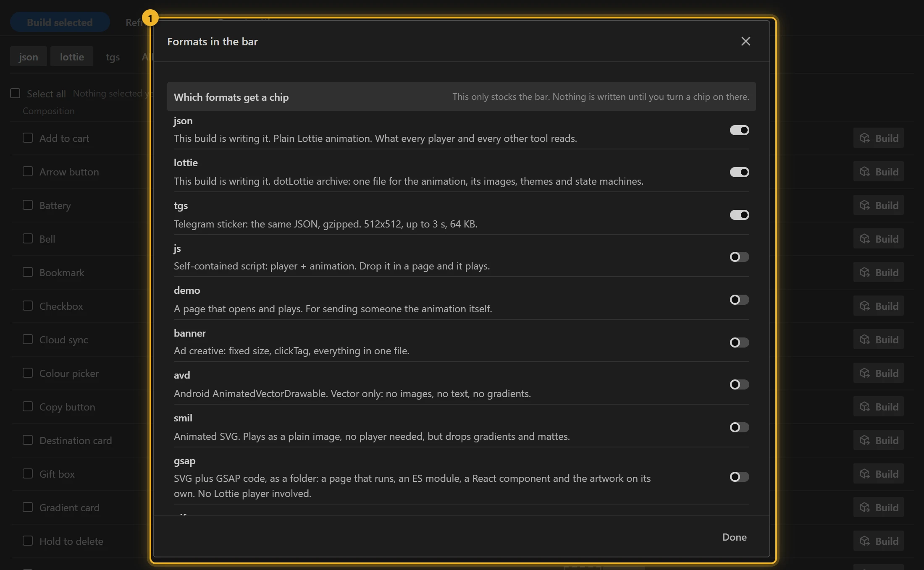Tick the Bookmark row checkbox
The width and height of the screenshot is (924, 570).
[28, 272]
